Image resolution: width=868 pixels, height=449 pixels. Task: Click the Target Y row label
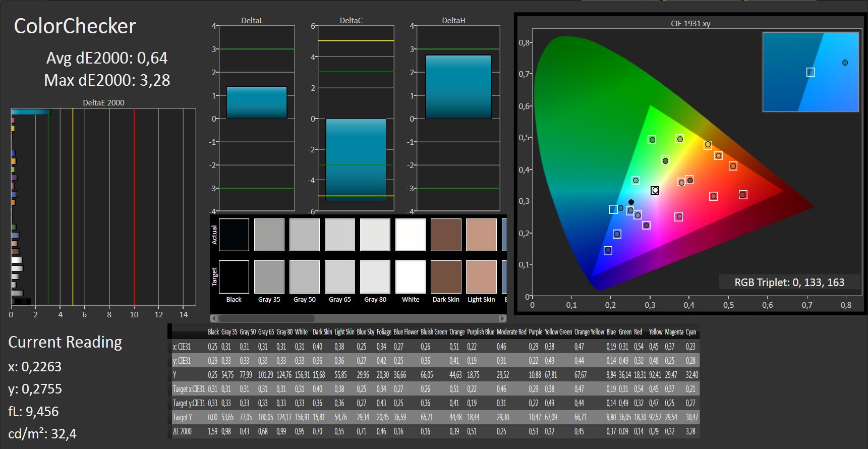click(x=183, y=417)
